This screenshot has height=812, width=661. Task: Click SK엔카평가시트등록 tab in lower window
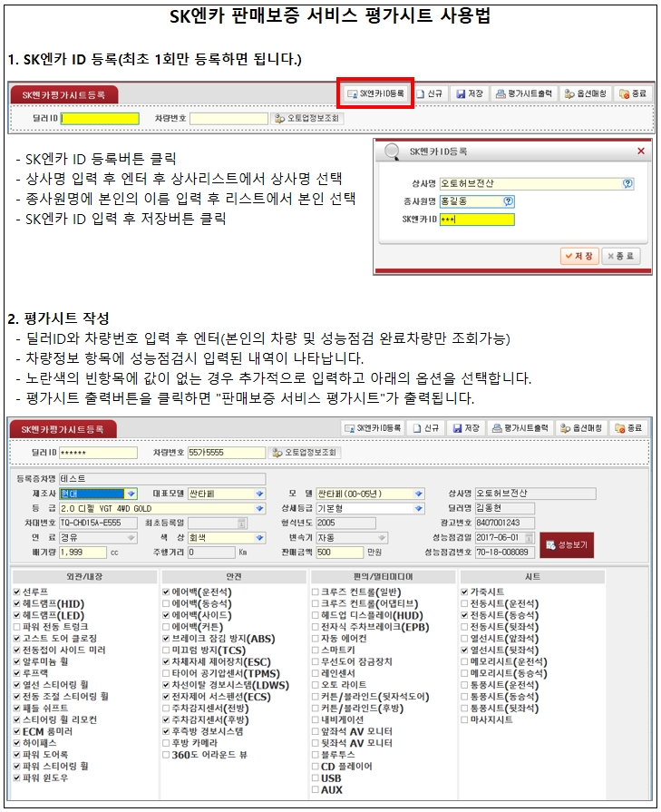(63, 430)
